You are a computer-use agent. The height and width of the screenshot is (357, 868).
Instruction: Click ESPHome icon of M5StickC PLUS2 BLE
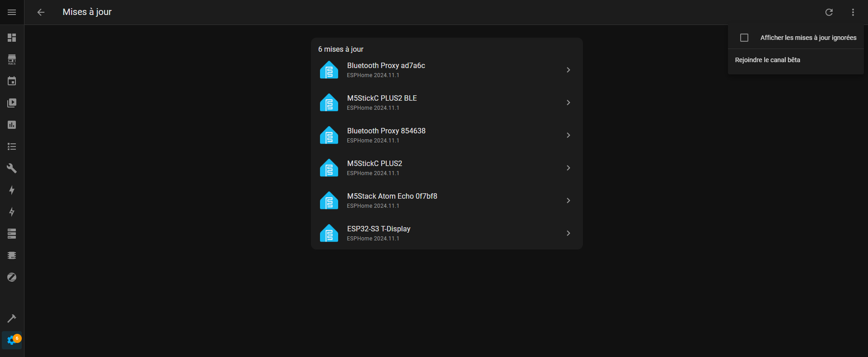[329, 103]
